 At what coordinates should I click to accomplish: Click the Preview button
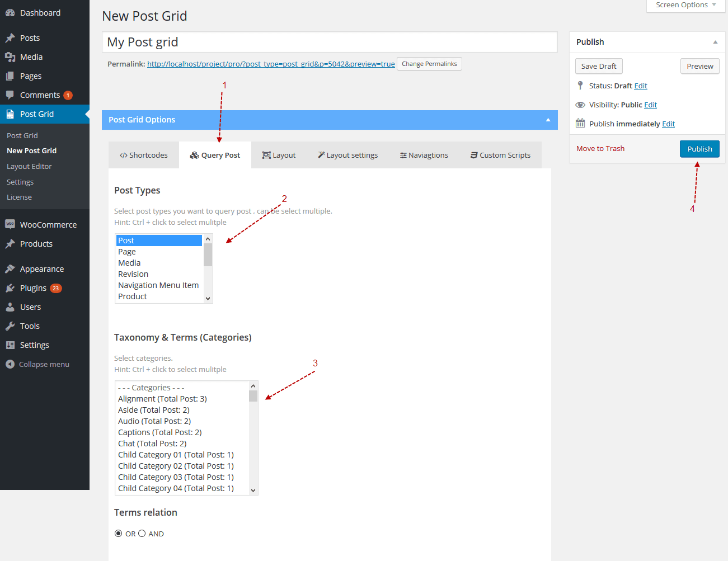point(700,66)
